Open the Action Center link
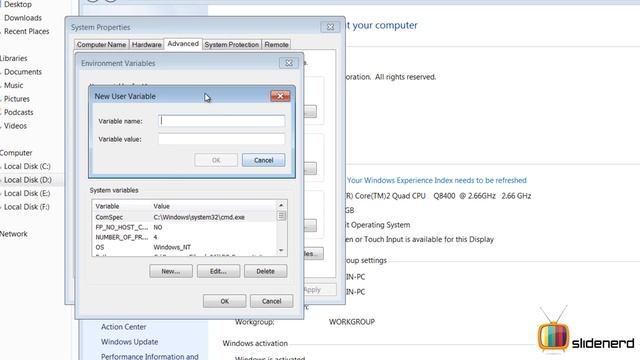The width and height of the screenshot is (640, 360). (x=124, y=327)
